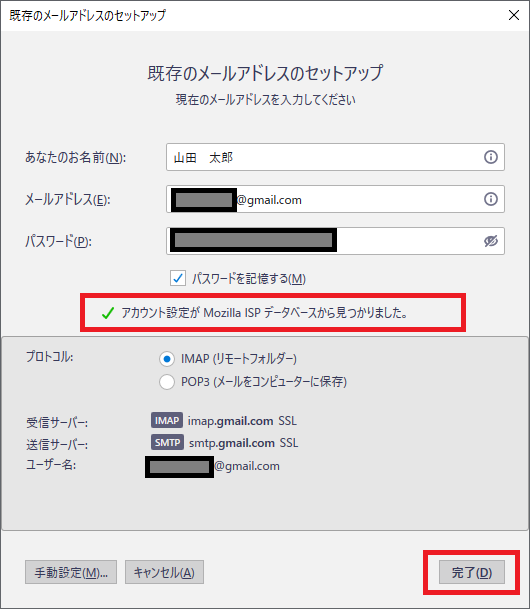Select IMAP (リモートフォルダー) radio button
The width and height of the screenshot is (530, 609).
tap(167, 359)
